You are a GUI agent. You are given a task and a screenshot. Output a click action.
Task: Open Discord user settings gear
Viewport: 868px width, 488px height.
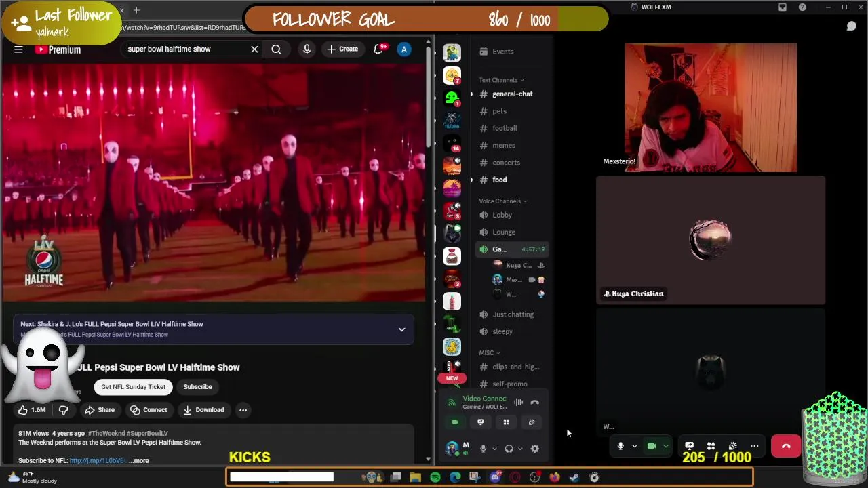534,448
